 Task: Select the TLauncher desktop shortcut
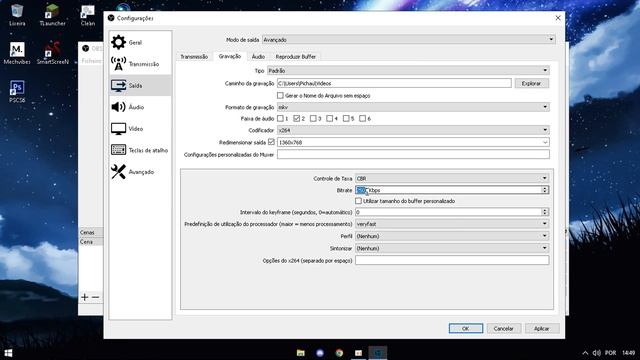(52, 15)
